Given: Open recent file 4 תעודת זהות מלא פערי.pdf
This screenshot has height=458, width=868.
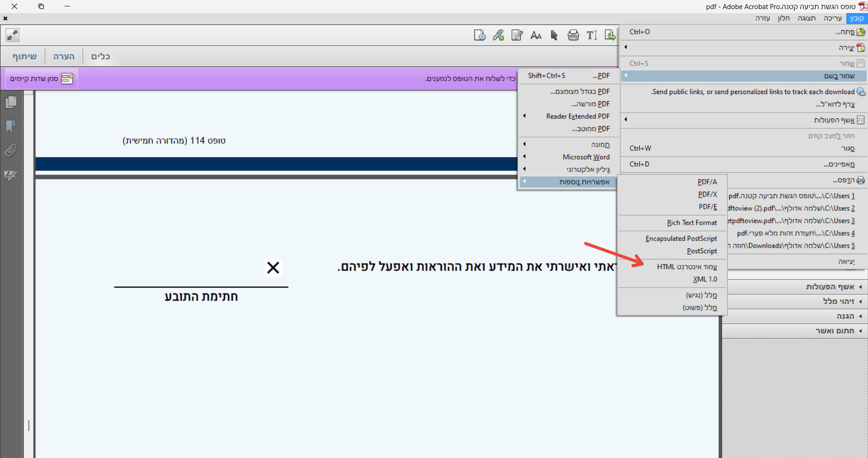Looking at the screenshot, I should coord(797,233).
